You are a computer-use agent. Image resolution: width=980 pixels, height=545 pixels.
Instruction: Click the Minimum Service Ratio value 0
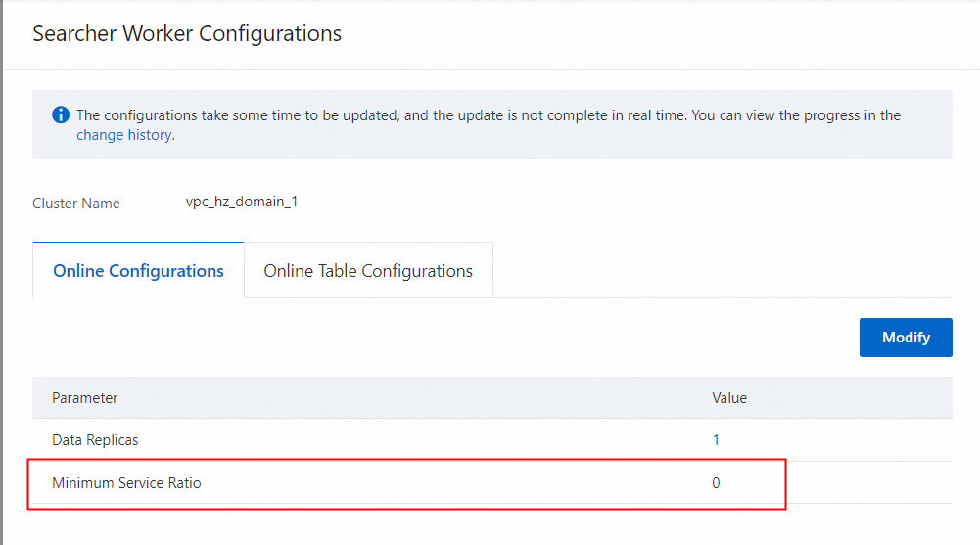point(716,482)
